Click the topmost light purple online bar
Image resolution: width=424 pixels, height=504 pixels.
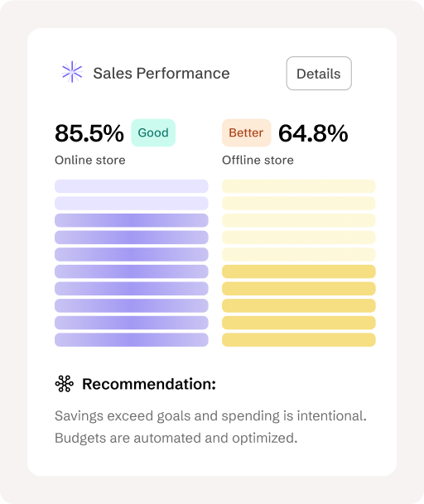(x=132, y=186)
